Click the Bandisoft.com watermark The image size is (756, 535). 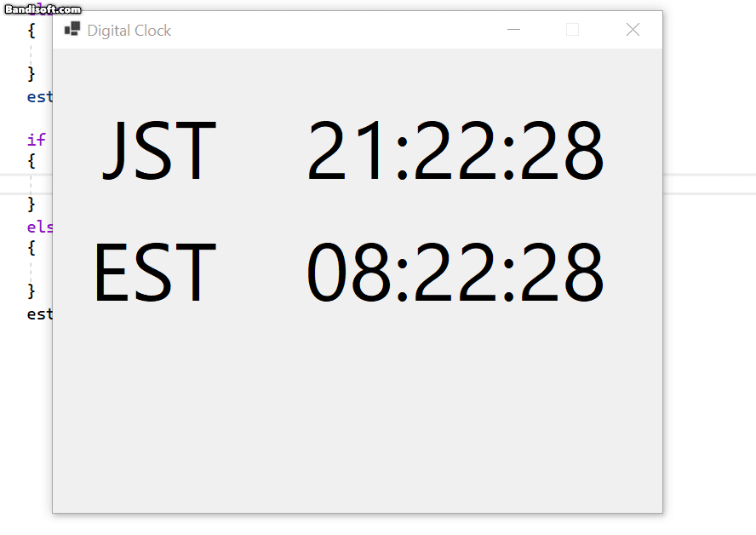[x=43, y=9]
